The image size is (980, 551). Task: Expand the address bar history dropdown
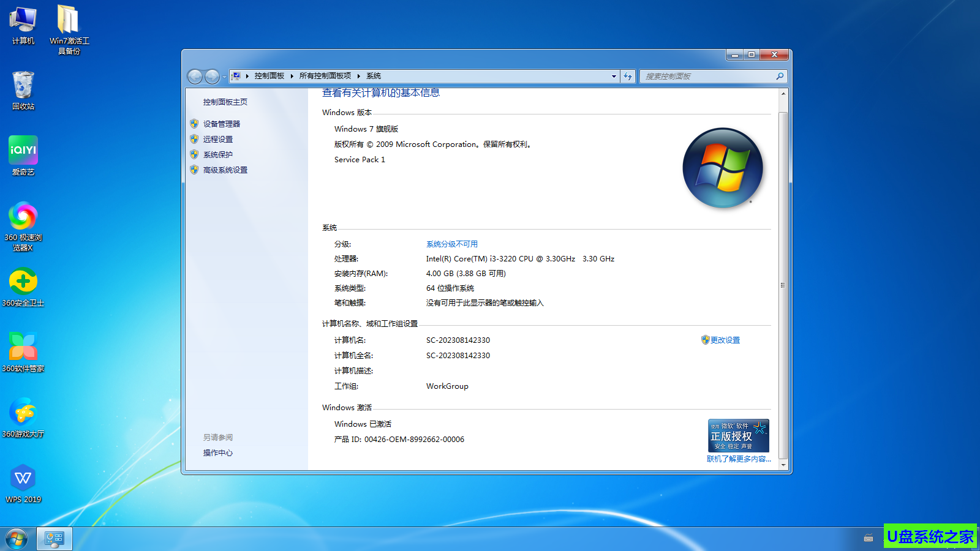614,77
